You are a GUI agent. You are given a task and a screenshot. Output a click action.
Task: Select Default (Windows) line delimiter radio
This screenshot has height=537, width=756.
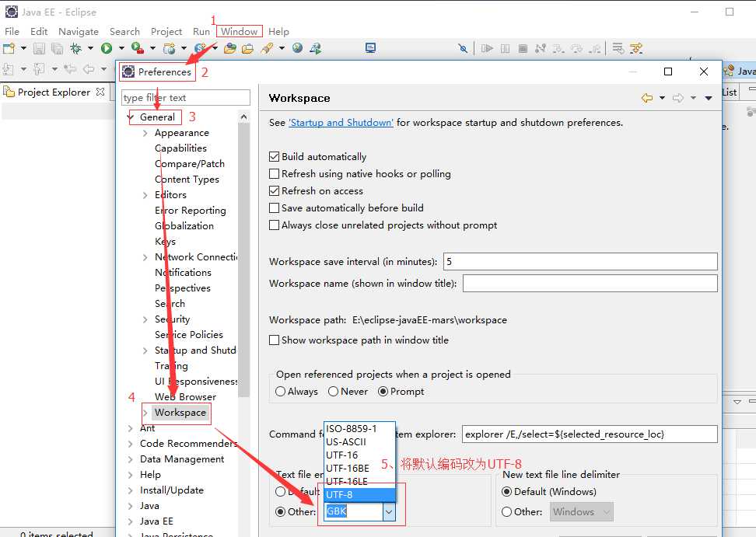[507, 492]
